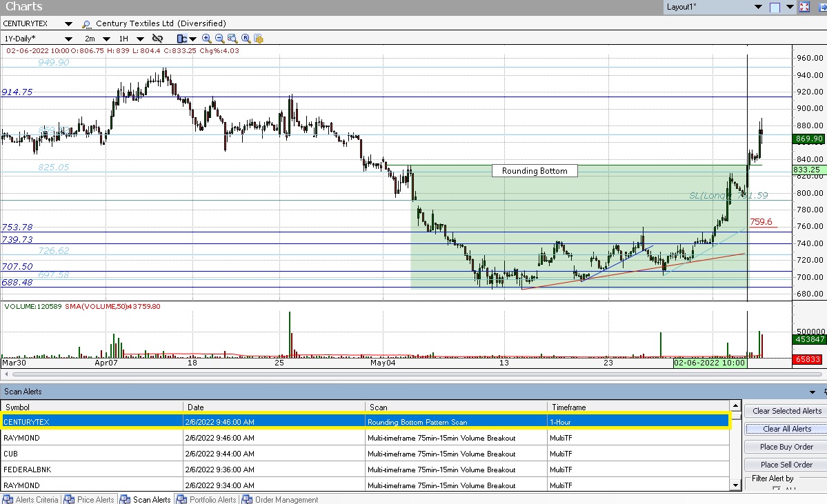The height and width of the screenshot is (504, 827).
Task: Click the 833.25 price axis tag
Action: [x=809, y=170]
